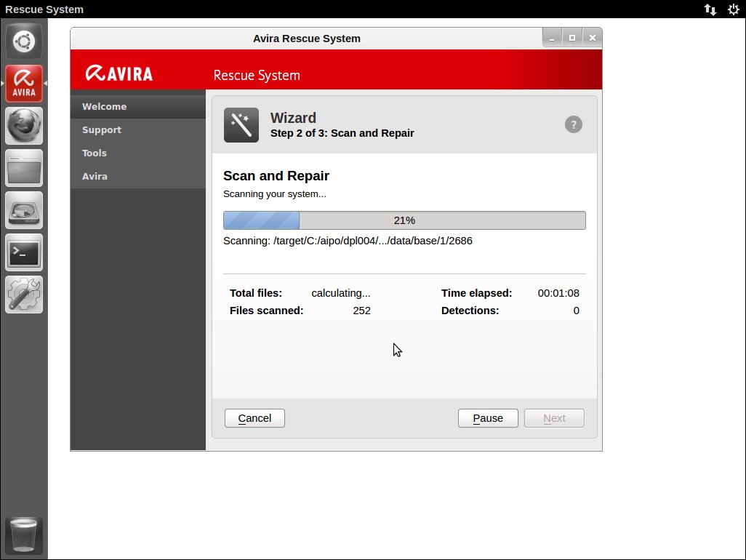Screen dimensions: 746x560
Task: Cancel the running scan
Action: point(254,418)
